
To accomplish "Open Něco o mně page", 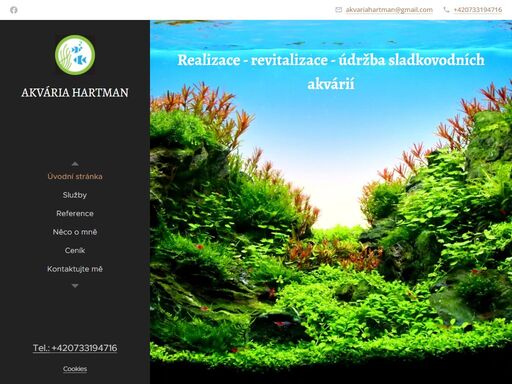I will [75, 232].
